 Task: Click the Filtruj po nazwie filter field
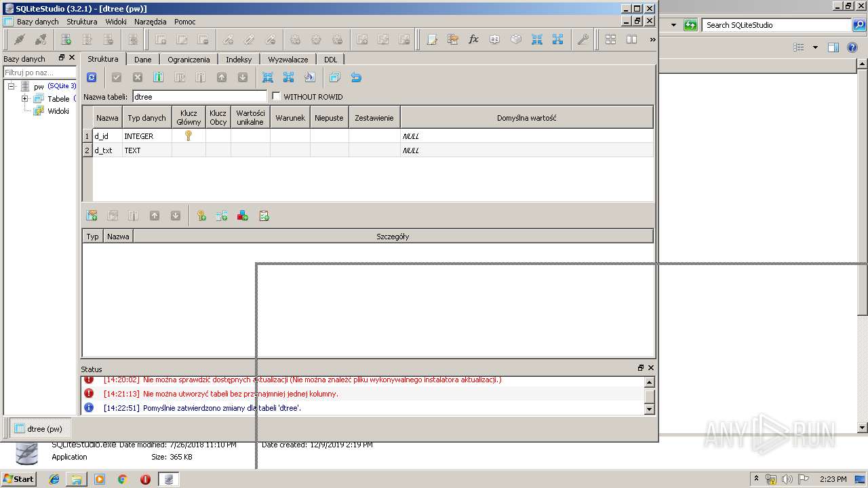(x=40, y=73)
